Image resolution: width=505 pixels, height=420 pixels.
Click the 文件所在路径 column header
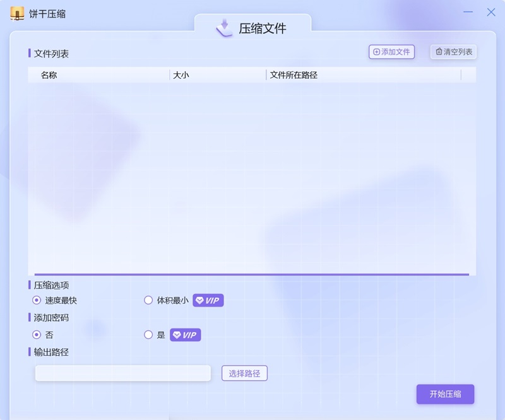pos(294,75)
